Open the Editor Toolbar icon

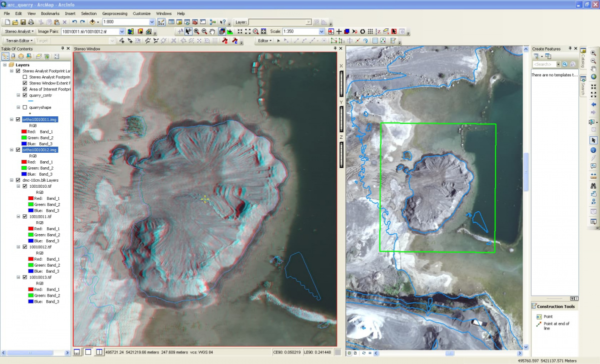click(160, 22)
